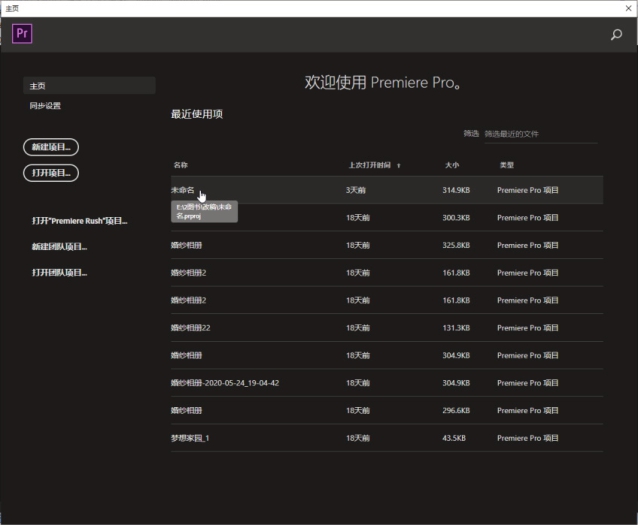
Task: Open the "Premiere Rush" project link
Action: point(79,221)
